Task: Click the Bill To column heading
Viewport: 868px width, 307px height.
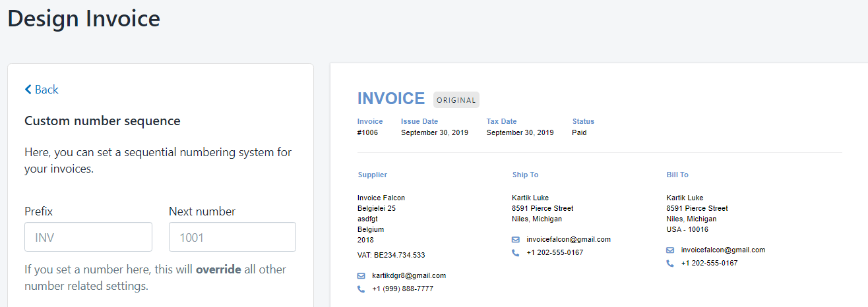Action: (677, 175)
